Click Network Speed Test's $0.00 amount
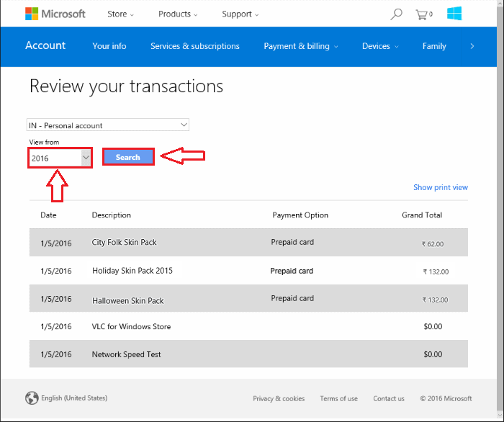This screenshot has height=422, width=504. point(433,354)
